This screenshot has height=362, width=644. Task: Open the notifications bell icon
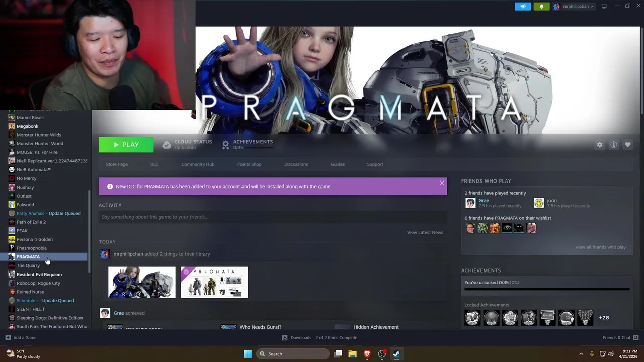point(541,7)
